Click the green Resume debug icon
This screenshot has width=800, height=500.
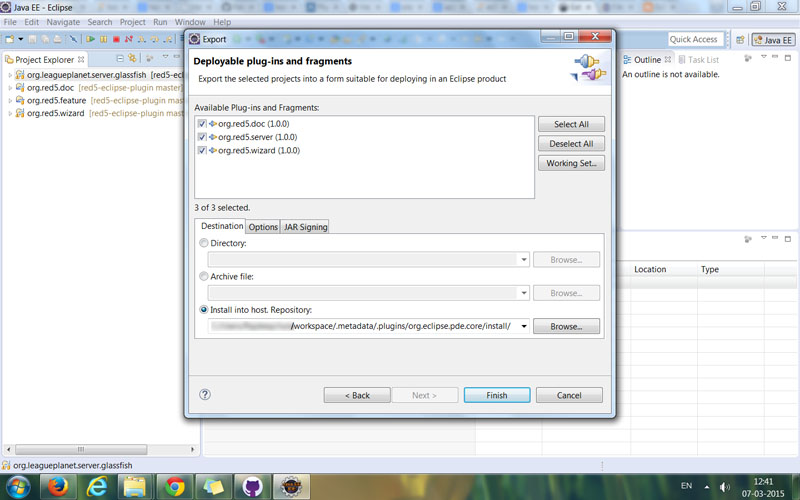pos(90,39)
